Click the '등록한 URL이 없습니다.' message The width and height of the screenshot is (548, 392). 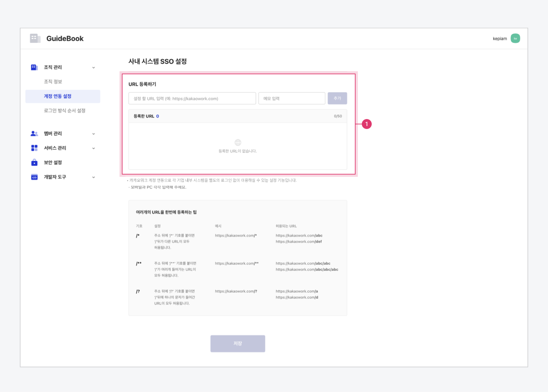[238, 151]
